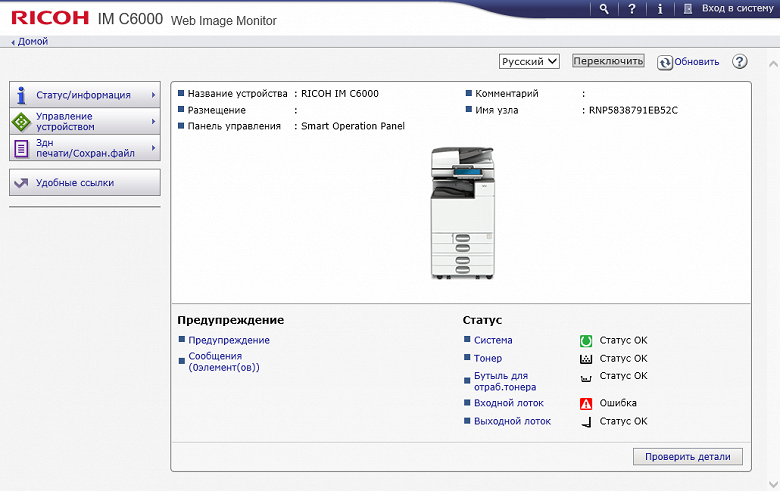This screenshot has height=491, width=780.
Task: Open the 'Тонер' status link
Action: pos(488,358)
